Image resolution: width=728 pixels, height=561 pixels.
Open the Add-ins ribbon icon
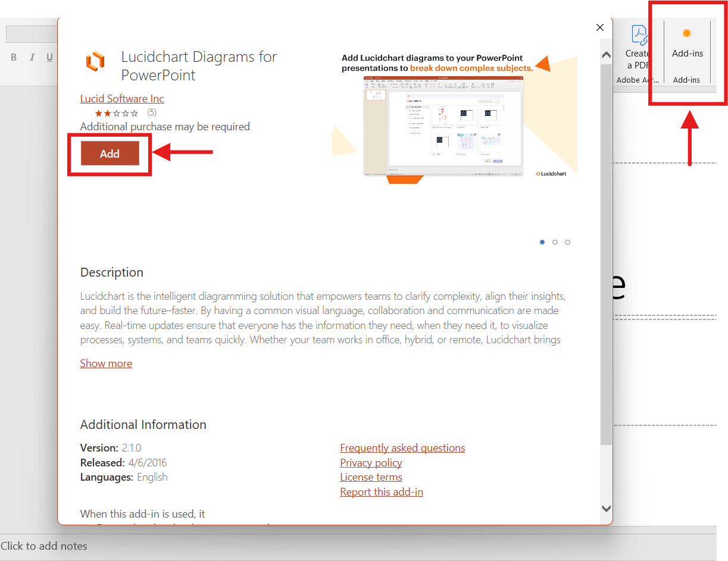point(687,45)
